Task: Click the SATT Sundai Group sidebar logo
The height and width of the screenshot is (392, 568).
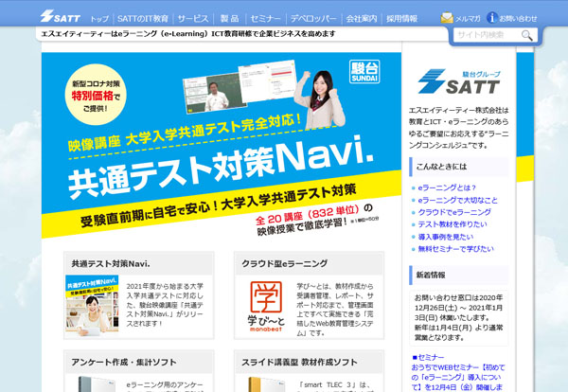Action: tap(459, 81)
